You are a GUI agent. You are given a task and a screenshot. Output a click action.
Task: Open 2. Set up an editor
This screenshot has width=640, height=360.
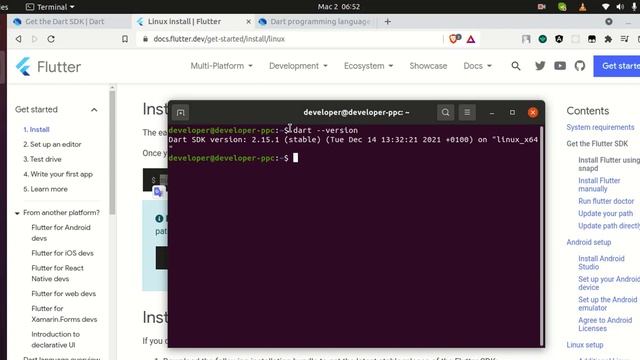(52, 144)
